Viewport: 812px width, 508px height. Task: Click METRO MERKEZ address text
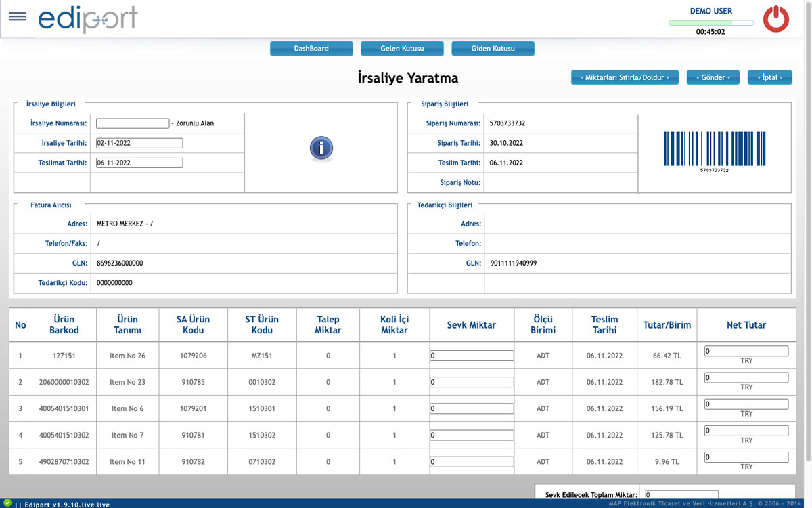[125, 224]
